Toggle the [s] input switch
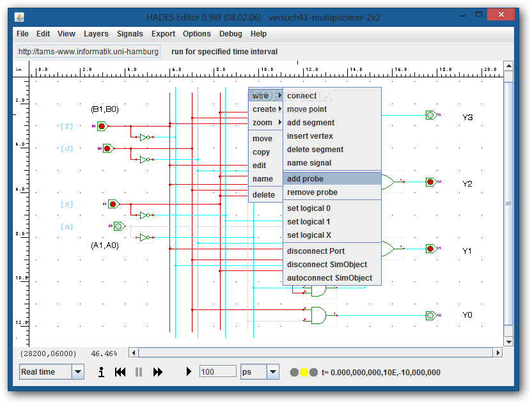The image size is (532, 404). point(113,204)
